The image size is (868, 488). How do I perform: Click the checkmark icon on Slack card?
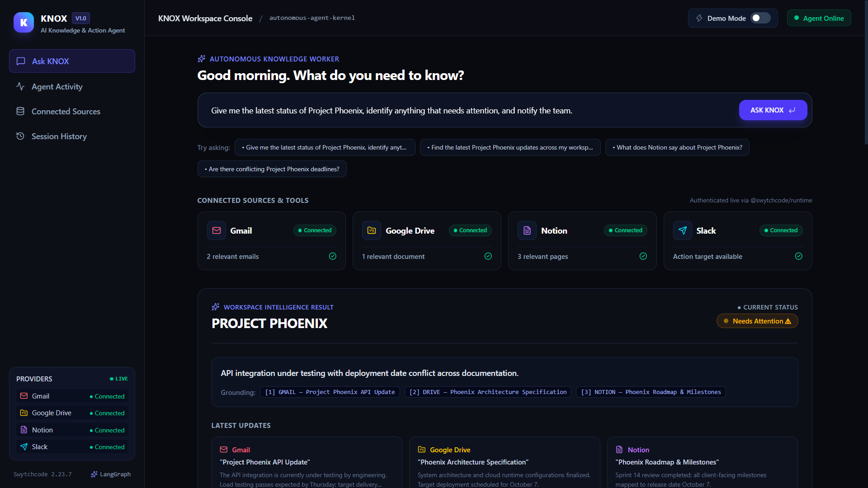(x=799, y=256)
